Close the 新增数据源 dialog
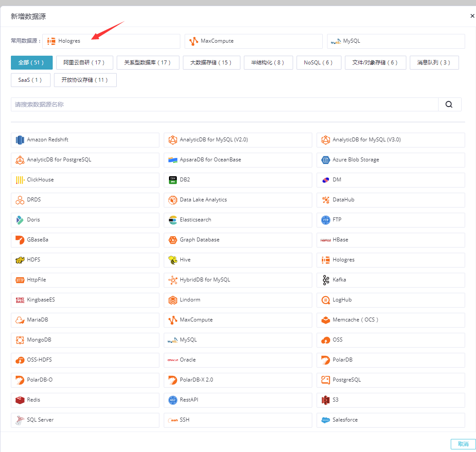Screen dimensions: 476x452 click(473, 16)
